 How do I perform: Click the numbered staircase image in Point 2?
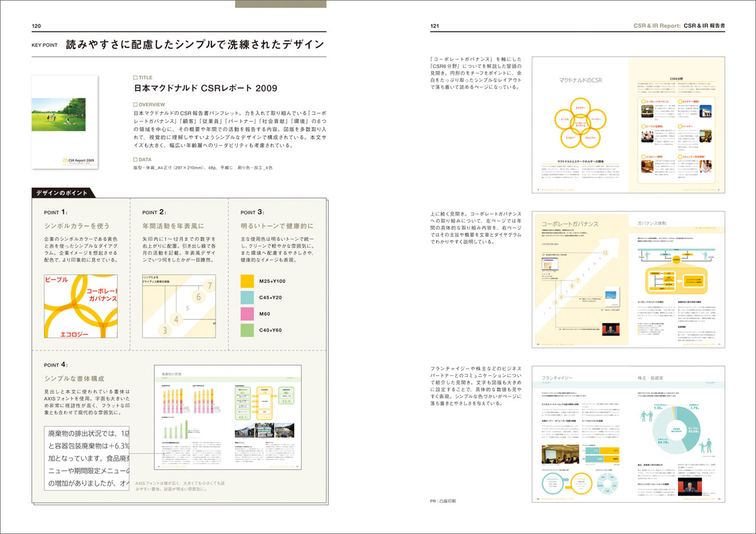179,306
